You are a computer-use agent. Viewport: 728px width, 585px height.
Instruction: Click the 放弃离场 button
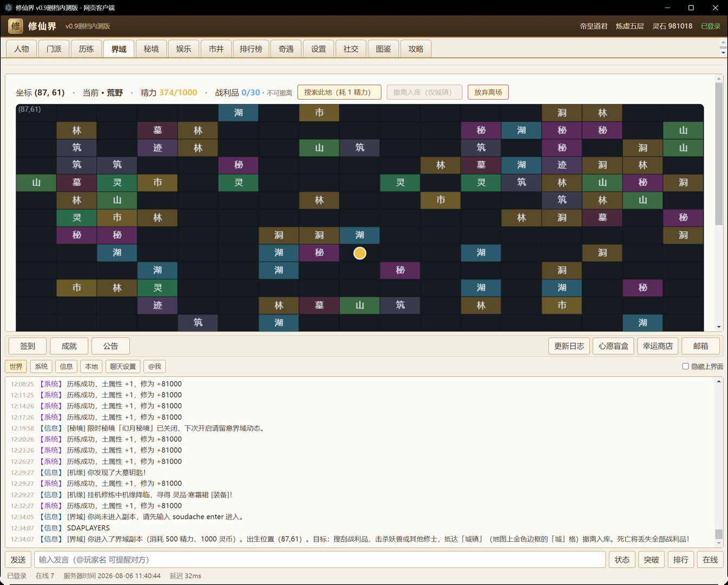(488, 92)
